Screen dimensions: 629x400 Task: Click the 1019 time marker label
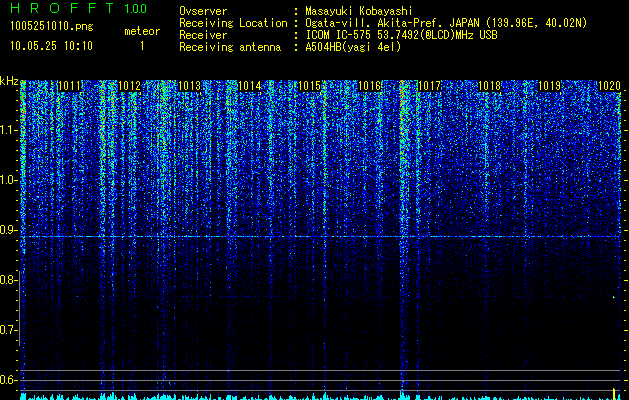[550, 86]
